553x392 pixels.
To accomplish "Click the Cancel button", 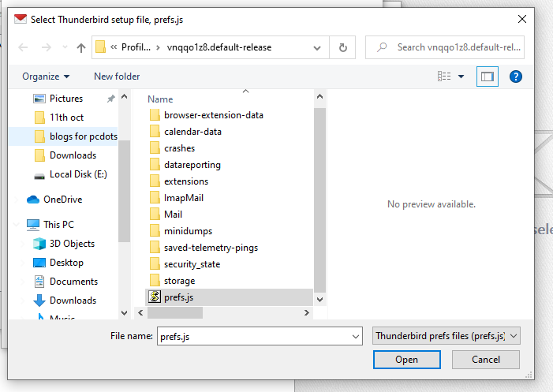I will pos(486,360).
